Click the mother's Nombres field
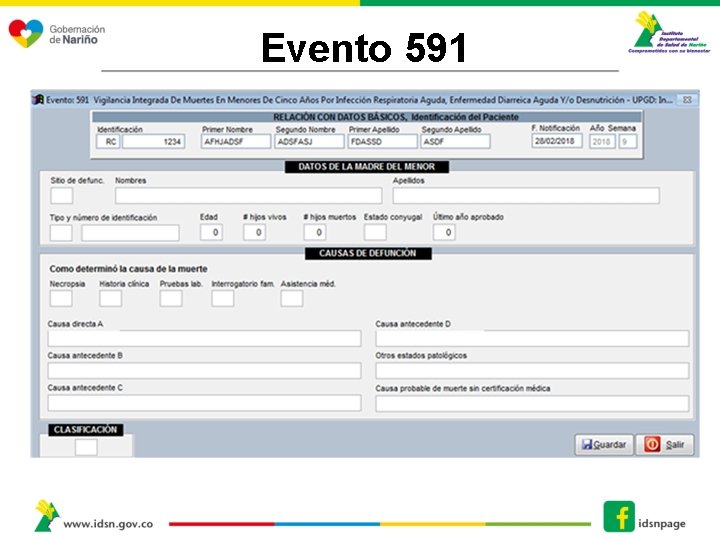The height and width of the screenshot is (540, 720). click(248, 196)
